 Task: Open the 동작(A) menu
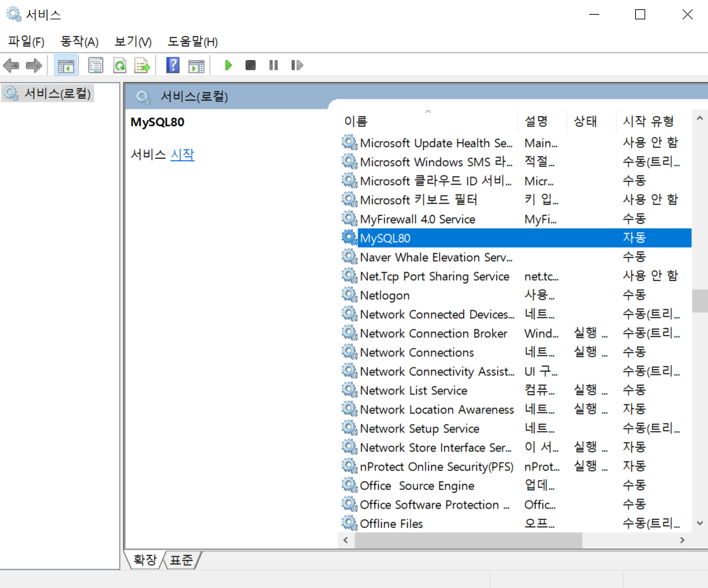(79, 41)
